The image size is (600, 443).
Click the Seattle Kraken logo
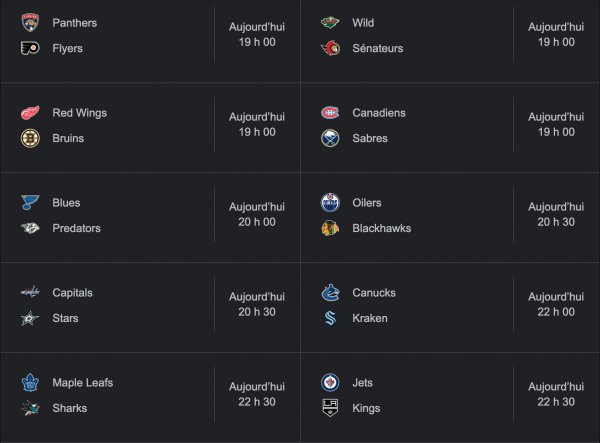click(x=330, y=318)
